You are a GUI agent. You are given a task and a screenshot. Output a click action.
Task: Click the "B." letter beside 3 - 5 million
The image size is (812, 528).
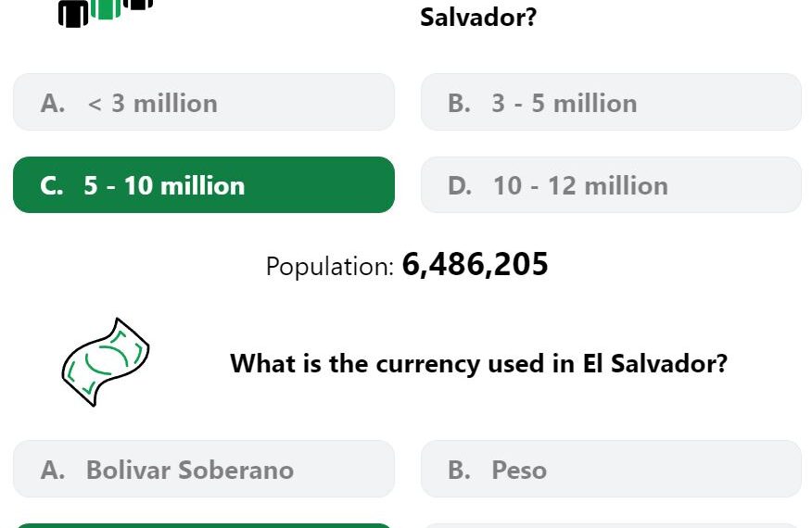(x=460, y=103)
